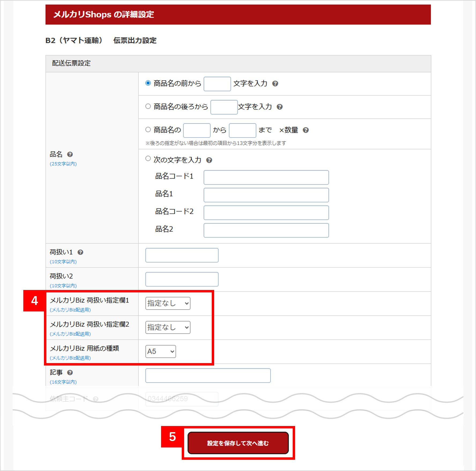This screenshot has height=471, width=476.
Task: Click help icon beside 商品名の前から option
Action: (x=275, y=84)
